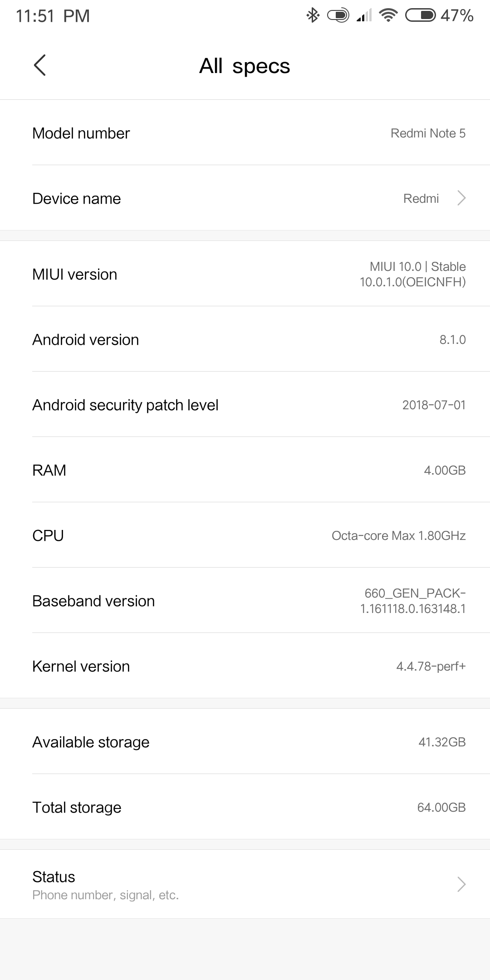Tap the CPU spec row
490x980 pixels.
(245, 535)
